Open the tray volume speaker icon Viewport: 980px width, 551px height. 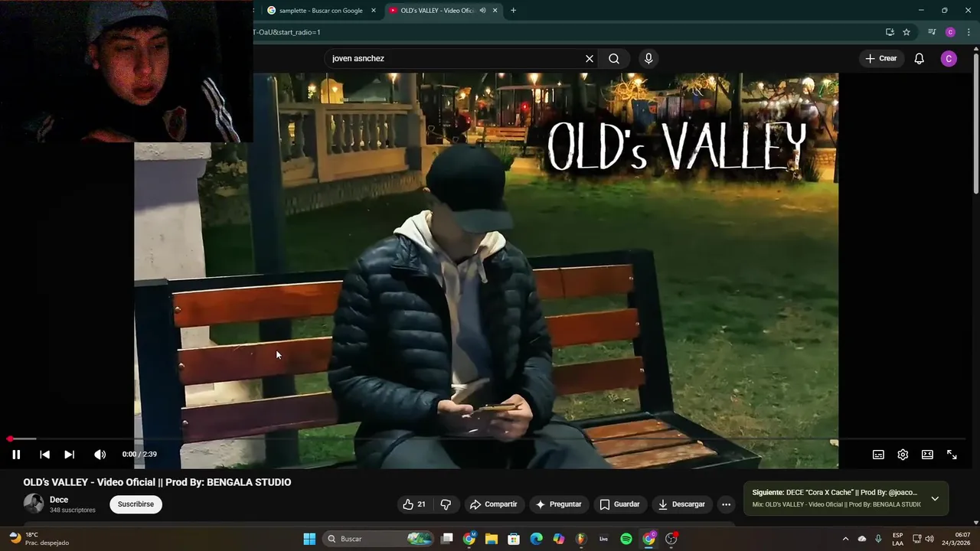click(x=930, y=539)
